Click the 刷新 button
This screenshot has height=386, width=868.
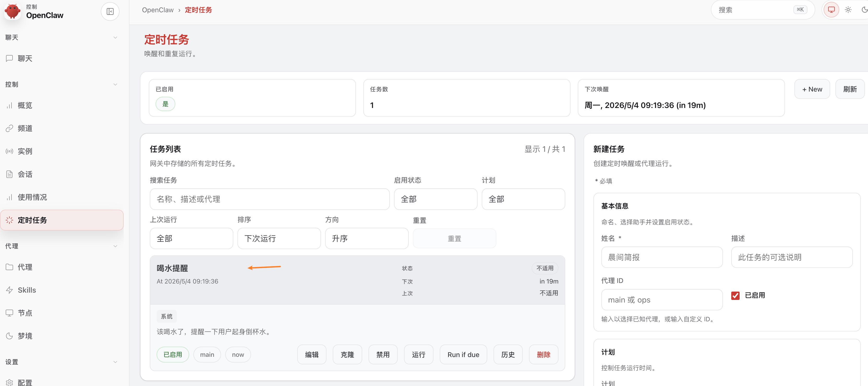(850, 89)
